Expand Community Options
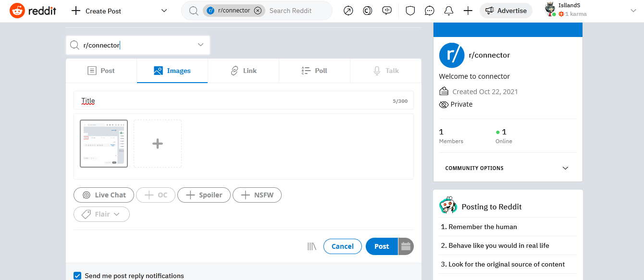Image resolution: width=644 pixels, height=280 pixels. point(508,168)
